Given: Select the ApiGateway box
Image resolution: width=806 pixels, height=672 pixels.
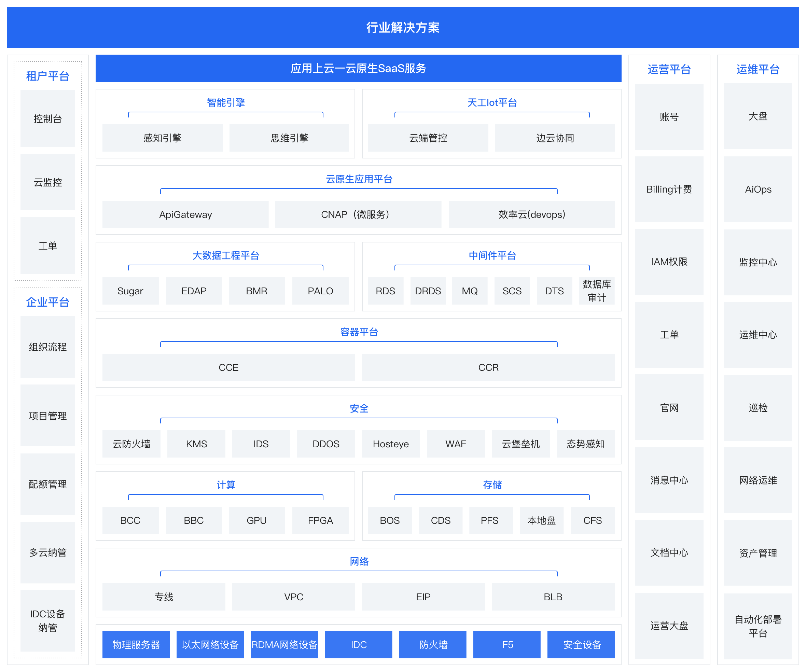Looking at the screenshot, I should coord(185,214).
